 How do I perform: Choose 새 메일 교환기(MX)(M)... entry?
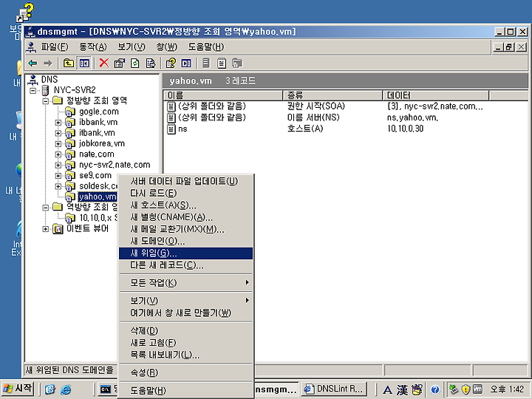tap(186, 229)
